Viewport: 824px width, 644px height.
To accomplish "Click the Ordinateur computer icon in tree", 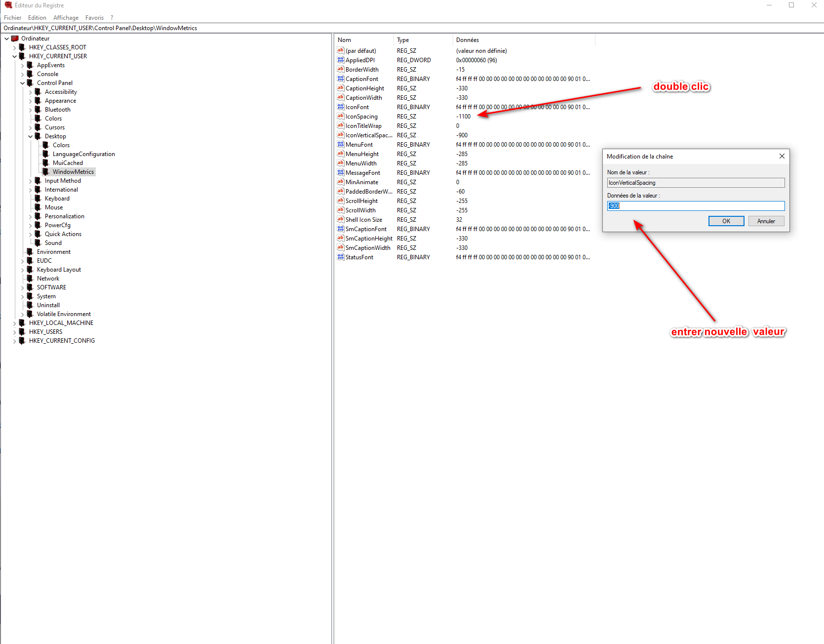I will [x=15, y=39].
